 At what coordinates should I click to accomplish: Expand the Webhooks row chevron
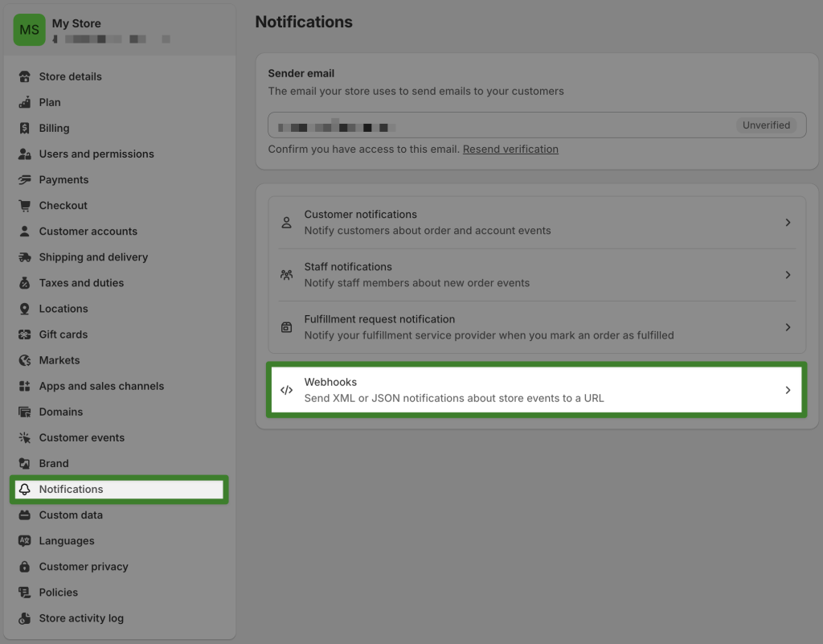click(788, 390)
